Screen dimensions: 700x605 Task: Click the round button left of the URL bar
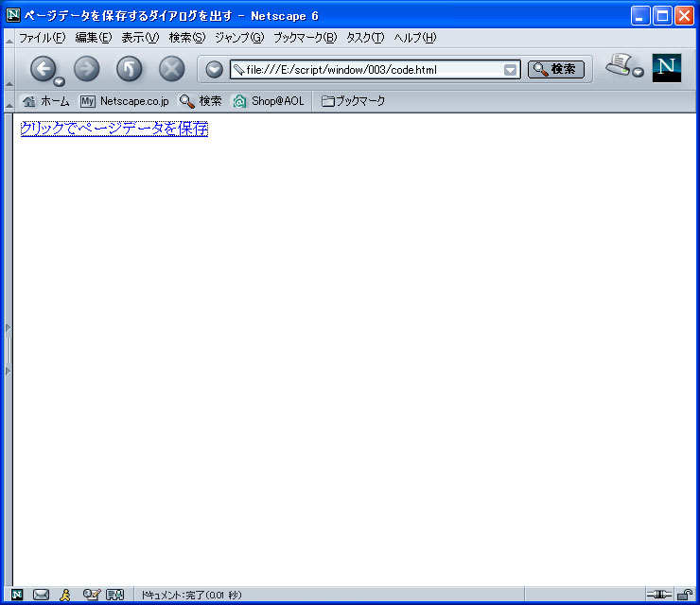tap(215, 70)
